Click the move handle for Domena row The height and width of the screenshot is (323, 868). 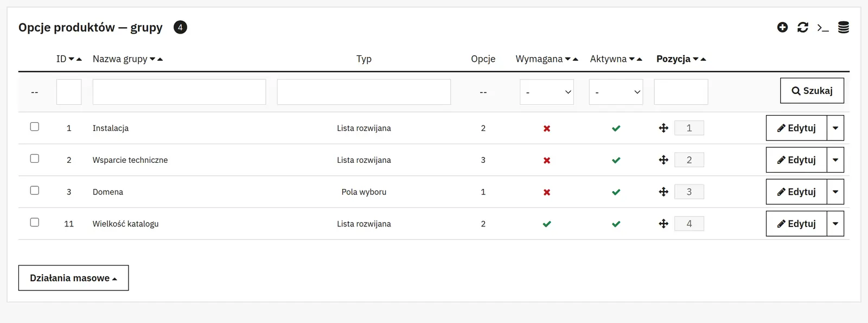[x=663, y=192]
